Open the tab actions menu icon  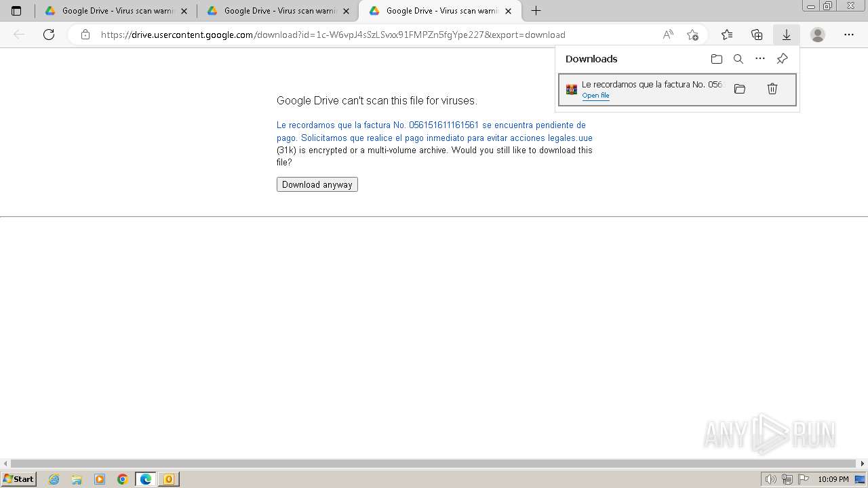[x=16, y=11]
